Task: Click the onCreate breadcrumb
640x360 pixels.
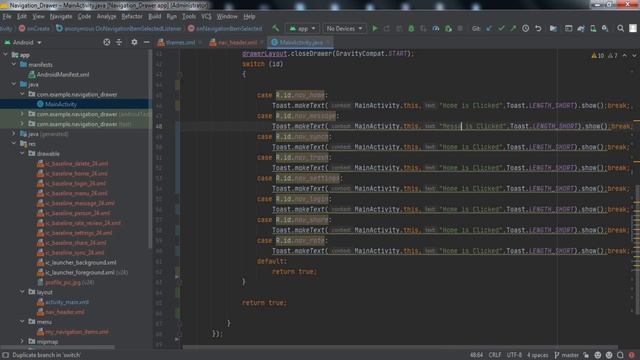Action: coord(35,29)
